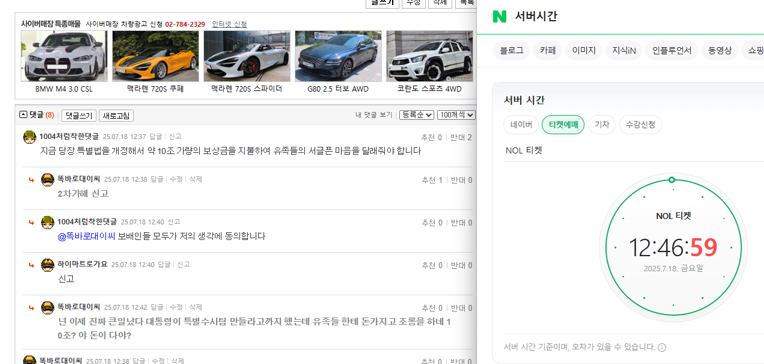This screenshot has width=764, height=364.
Task: Click the 12:46:59 clock time readout
Action: pyautogui.click(x=673, y=247)
